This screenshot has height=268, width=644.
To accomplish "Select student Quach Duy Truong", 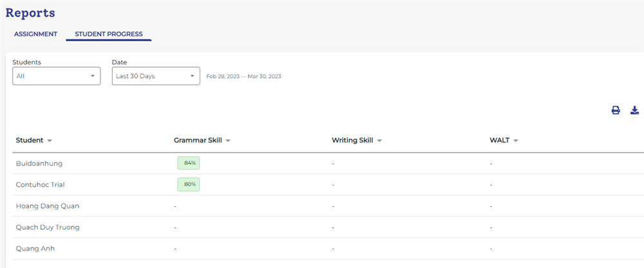I will pyautogui.click(x=48, y=227).
